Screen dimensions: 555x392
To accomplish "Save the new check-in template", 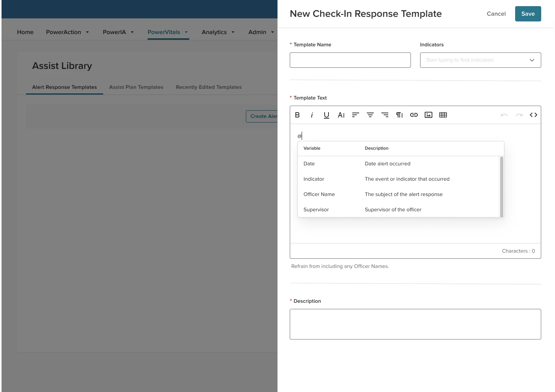I will click(528, 14).
